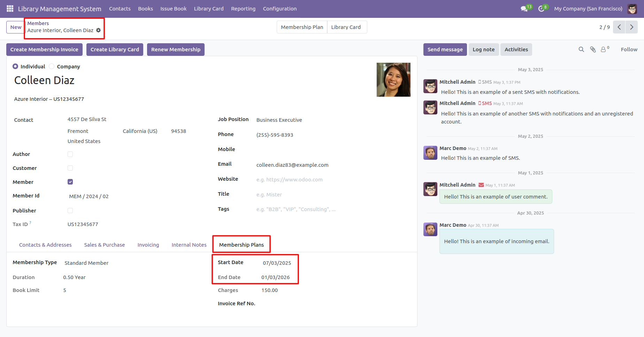The image size is (644, 337).
Task: Switch to Contacts & Addresses tab
Action: (x=45, y=245)
